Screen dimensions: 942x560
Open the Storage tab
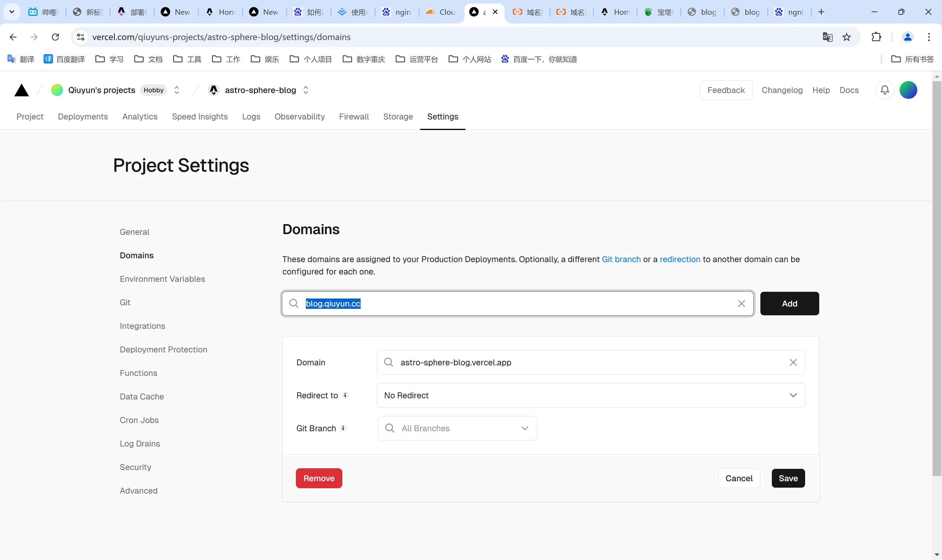(x=398, y=116)
